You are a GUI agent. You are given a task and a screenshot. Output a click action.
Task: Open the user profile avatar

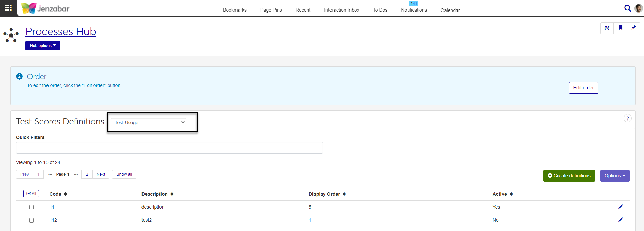point(638,8)
